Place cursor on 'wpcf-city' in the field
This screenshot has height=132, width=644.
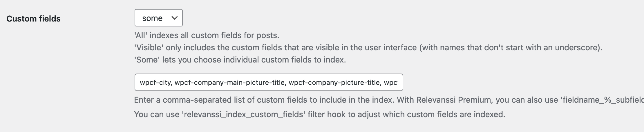(155, 83)
